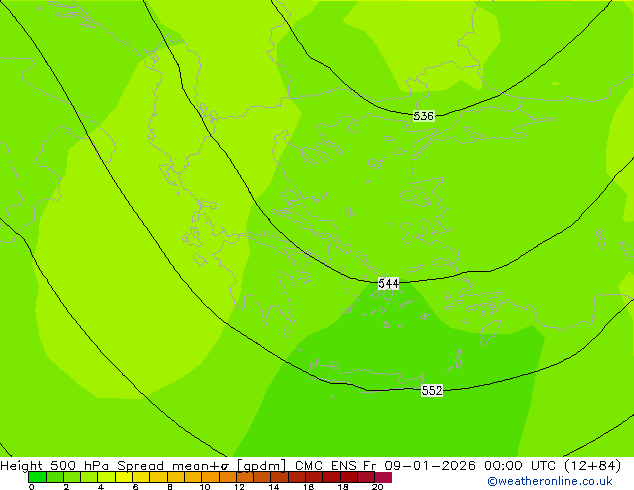634x490 pixels.
Task: Click the darkest green legend swatch at 0
Action: coord(37,477)
